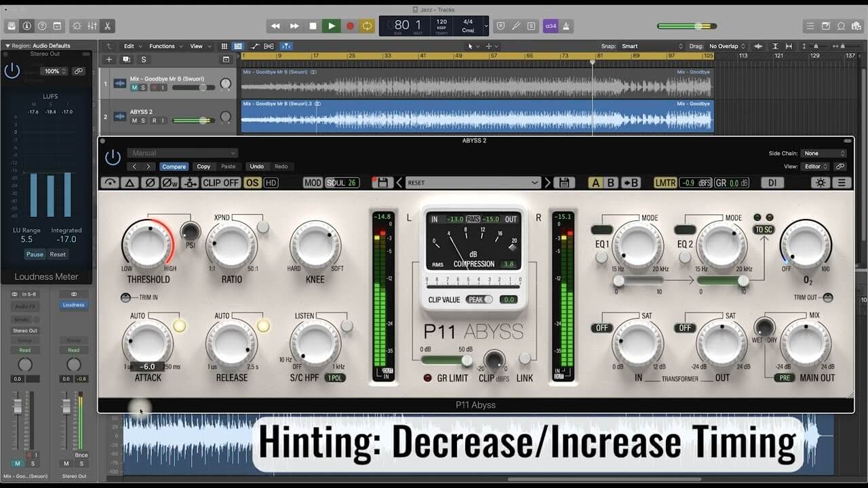Toggle the Inspector info icon
Image resolution: width=868 pixels, height=488 pixels.
27,26
